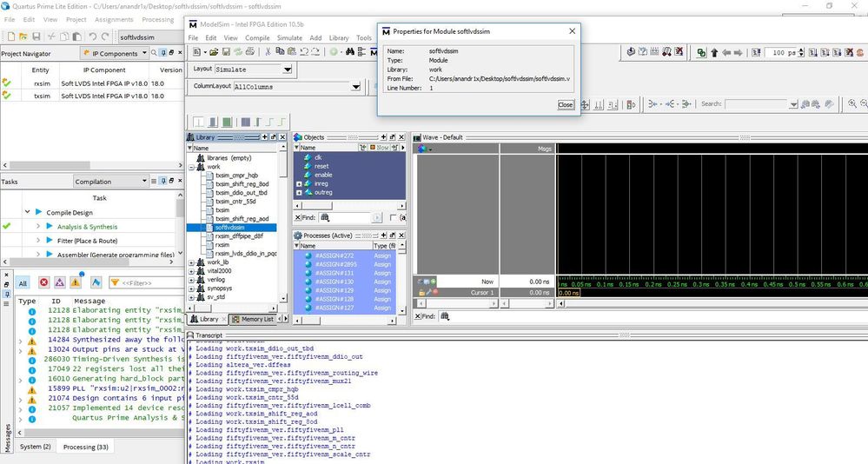Open the ColumnLayout AllColumns dropdown
Screen dimensions: 868x464
(355, 87)
